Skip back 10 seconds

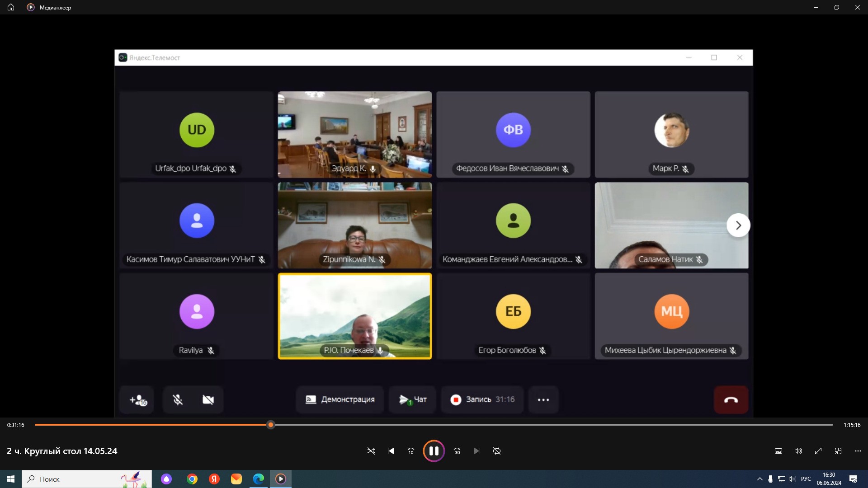point(411,451)
